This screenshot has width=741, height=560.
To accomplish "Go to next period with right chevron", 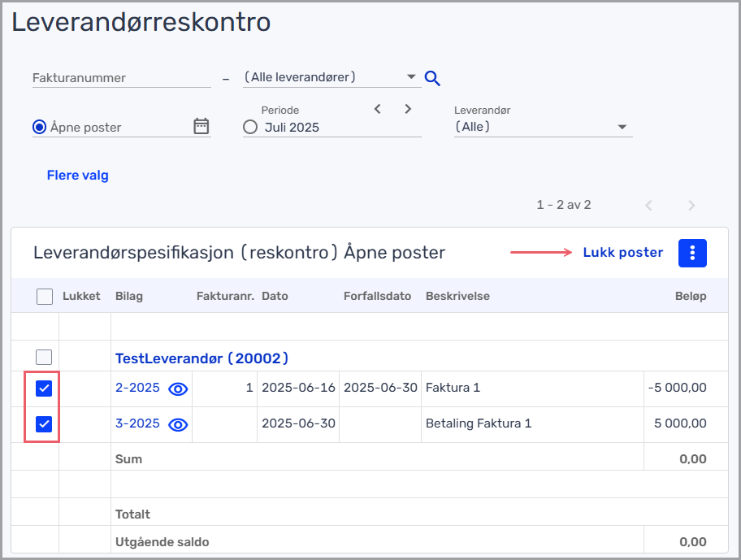I will [407, 108].
